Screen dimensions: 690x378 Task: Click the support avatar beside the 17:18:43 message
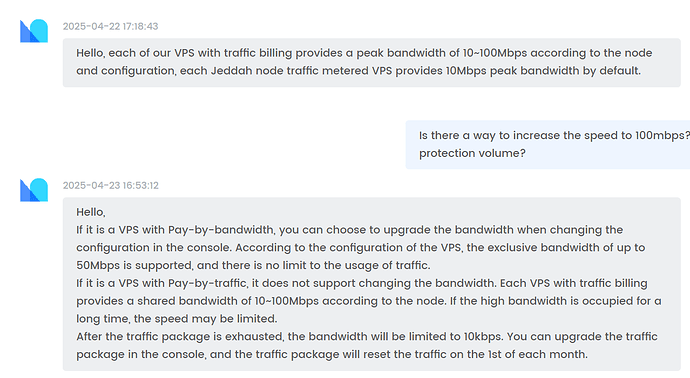tap(34, 31)
